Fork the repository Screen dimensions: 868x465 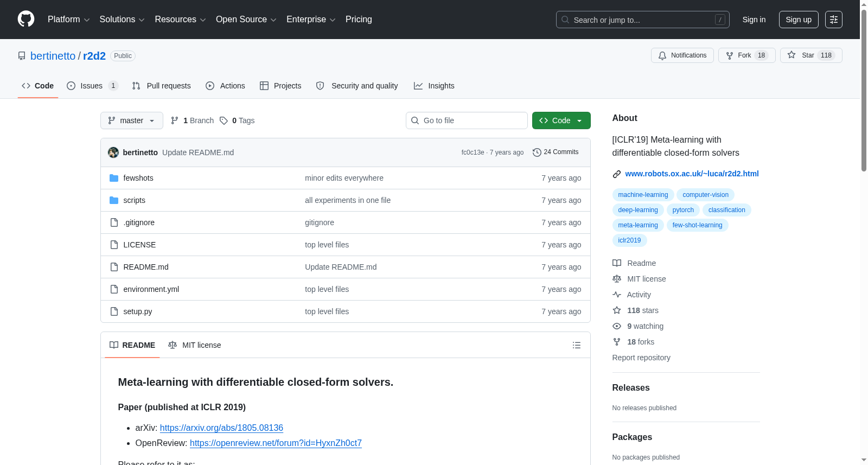[x=747, y=55]
